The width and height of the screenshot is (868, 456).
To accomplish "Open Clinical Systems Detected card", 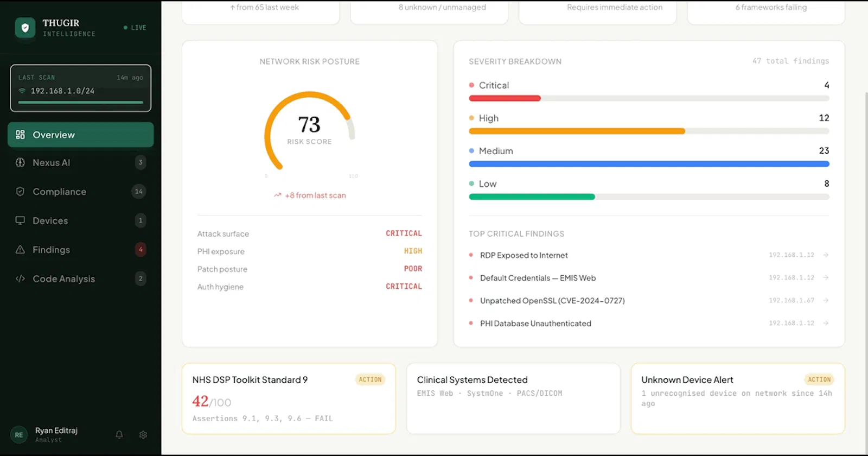I will tap(513, 398).
